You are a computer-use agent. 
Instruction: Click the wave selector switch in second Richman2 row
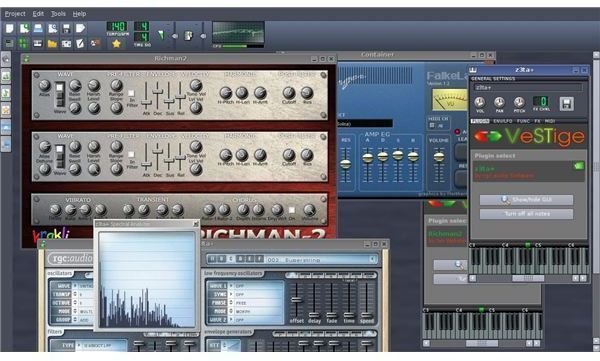click(60, 156)
